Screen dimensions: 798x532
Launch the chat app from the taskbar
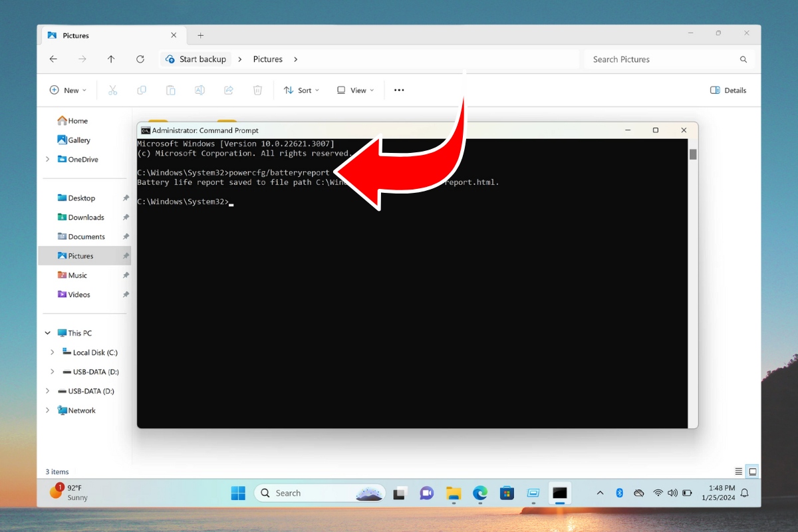427,493
